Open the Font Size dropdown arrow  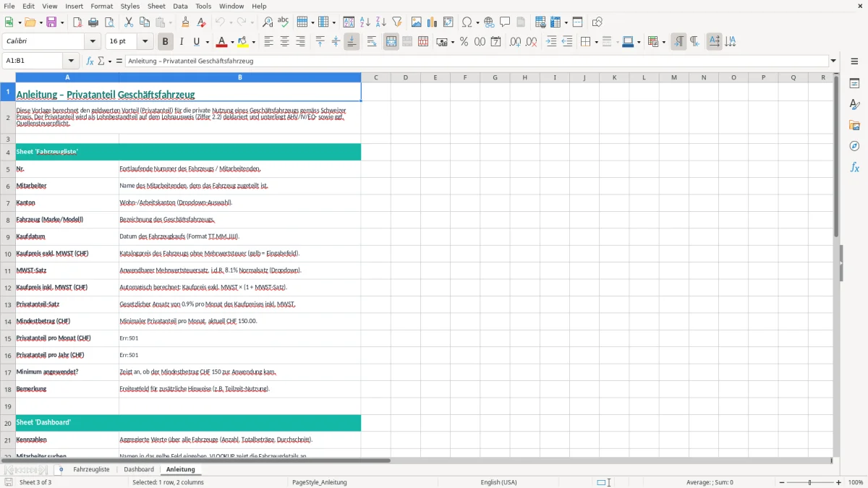[145, 42]
